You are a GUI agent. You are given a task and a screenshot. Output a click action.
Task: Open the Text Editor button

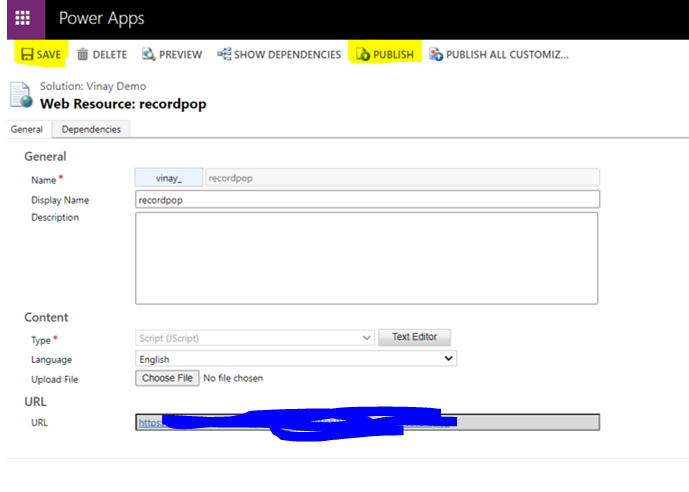(414, 337)
